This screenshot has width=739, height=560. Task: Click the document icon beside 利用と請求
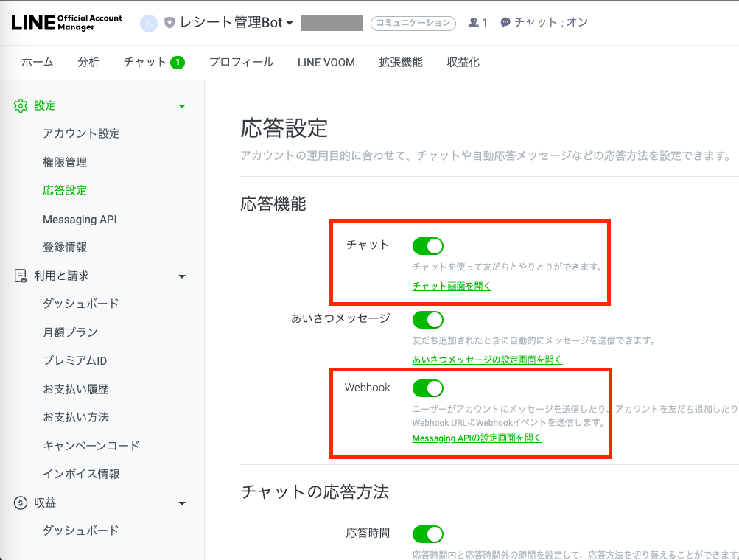[21, 276]
